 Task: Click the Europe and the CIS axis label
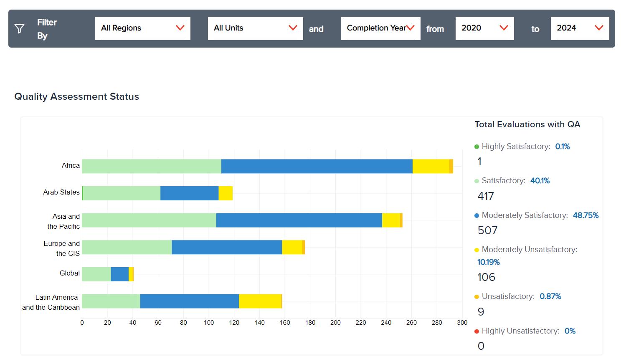click(62, 248)
